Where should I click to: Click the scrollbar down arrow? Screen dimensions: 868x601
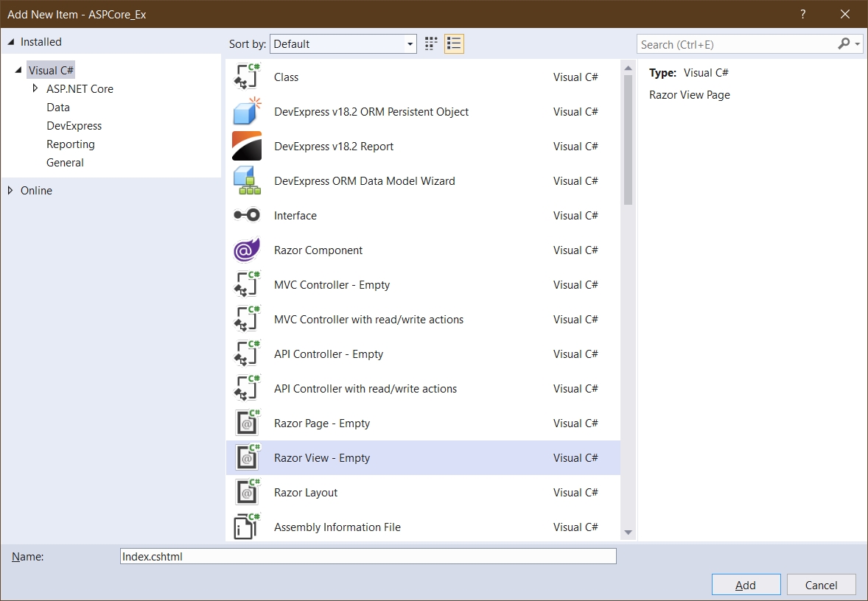pyautogui.click(x=628, y=533)
